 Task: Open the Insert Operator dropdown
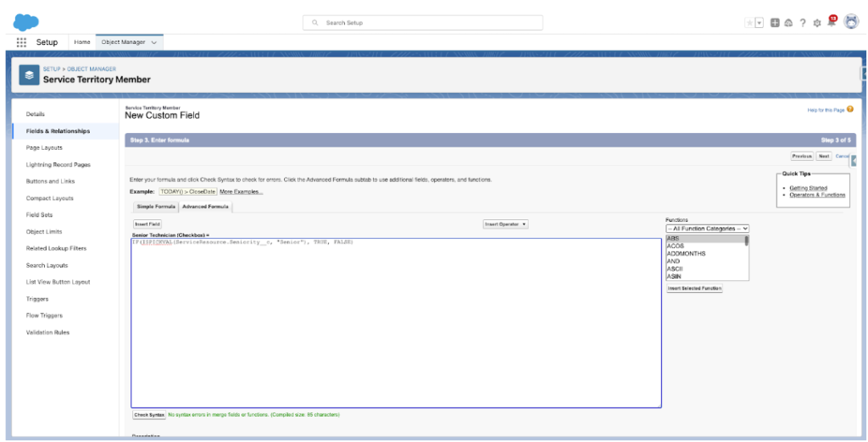coord(506,224)
